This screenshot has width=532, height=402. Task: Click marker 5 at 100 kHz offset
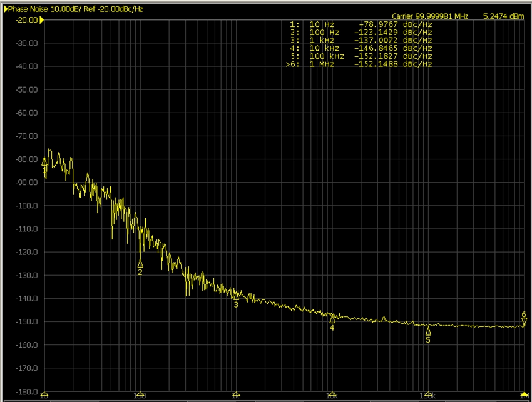click(428, 331)
